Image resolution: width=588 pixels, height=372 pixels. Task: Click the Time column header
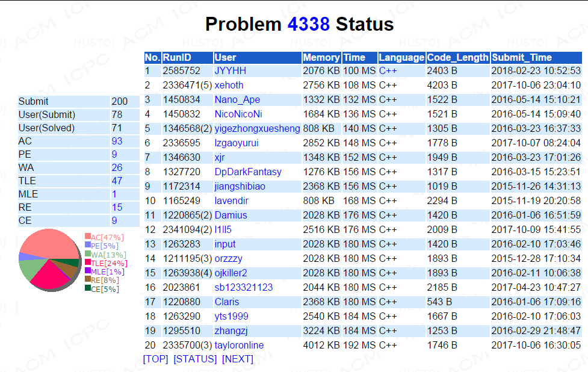tap(360, 57)
